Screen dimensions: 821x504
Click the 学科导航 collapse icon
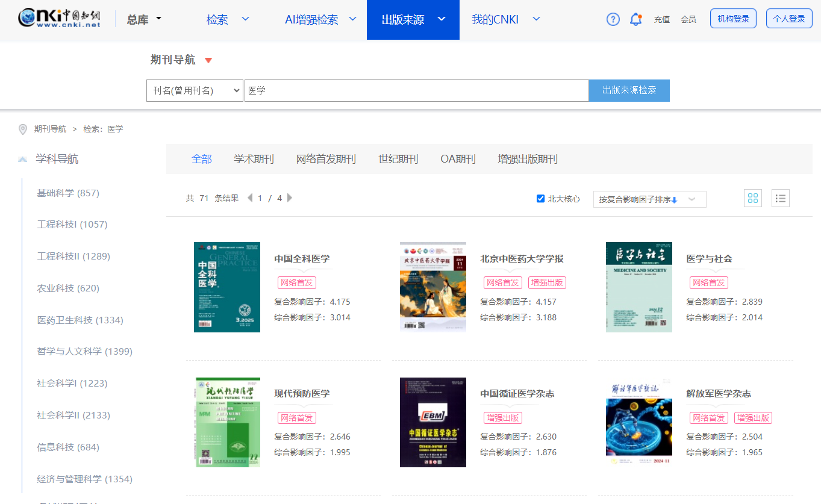point(23,159)
